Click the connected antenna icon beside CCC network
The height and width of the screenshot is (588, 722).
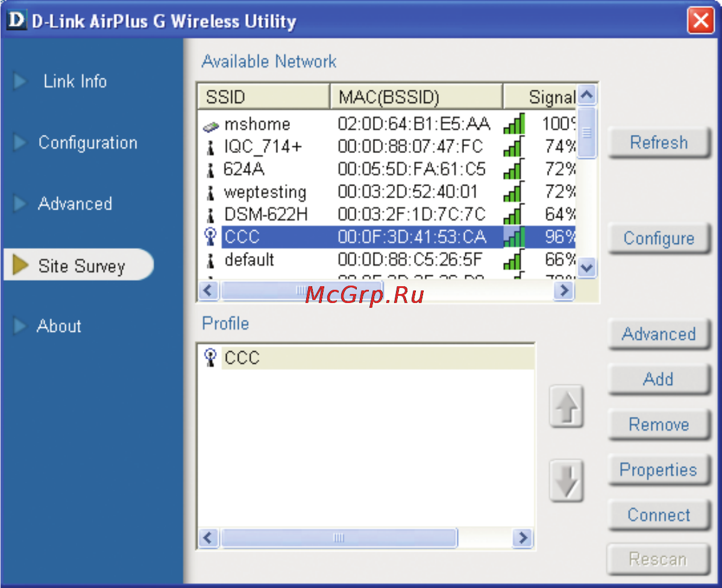[x=210, y=237]
